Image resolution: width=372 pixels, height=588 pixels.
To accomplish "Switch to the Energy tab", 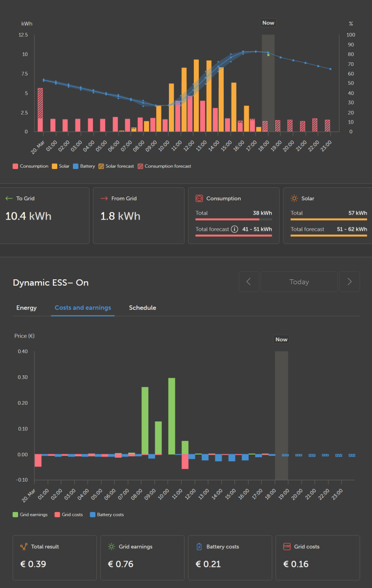I will tap(26, 308).
